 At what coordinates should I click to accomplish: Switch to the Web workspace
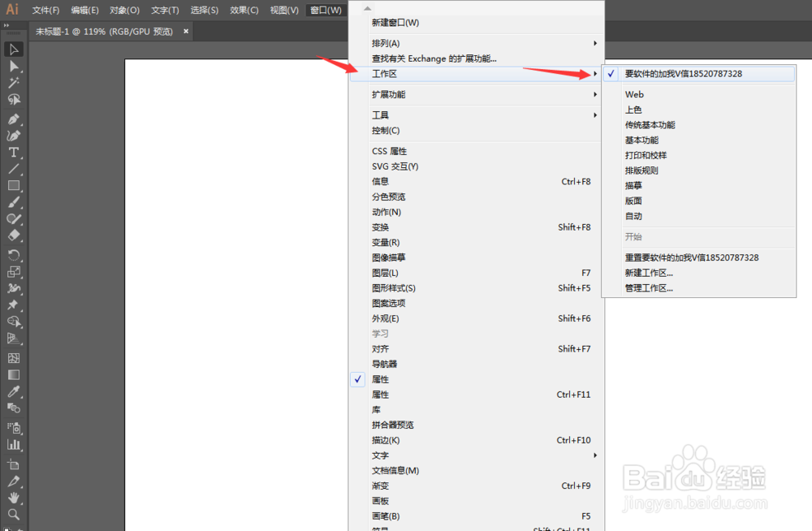pyautogui.click(x=698, y=94)
